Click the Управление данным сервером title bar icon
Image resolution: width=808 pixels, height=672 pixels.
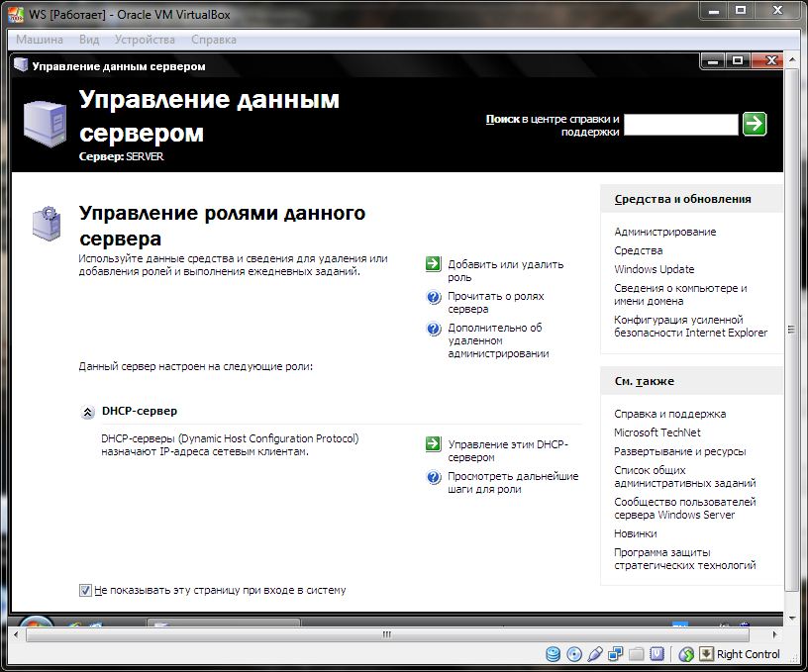(x=21, y=65)
